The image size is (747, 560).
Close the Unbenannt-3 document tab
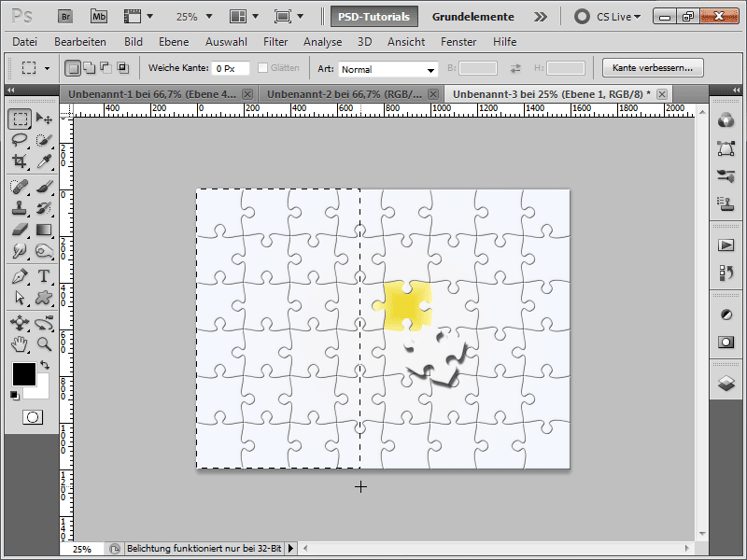point(662,94)
